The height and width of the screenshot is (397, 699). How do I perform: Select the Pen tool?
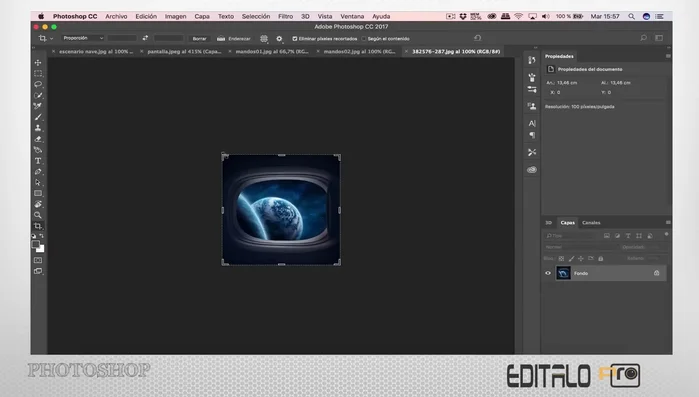38,172
